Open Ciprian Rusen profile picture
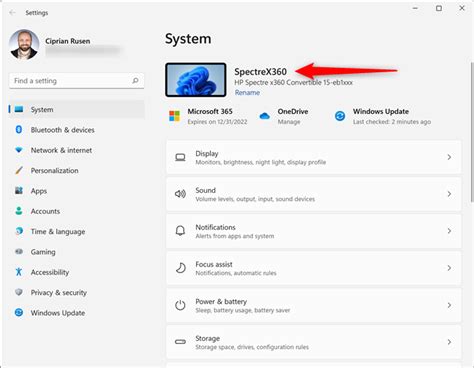474x368 pixels. (24, 45)
